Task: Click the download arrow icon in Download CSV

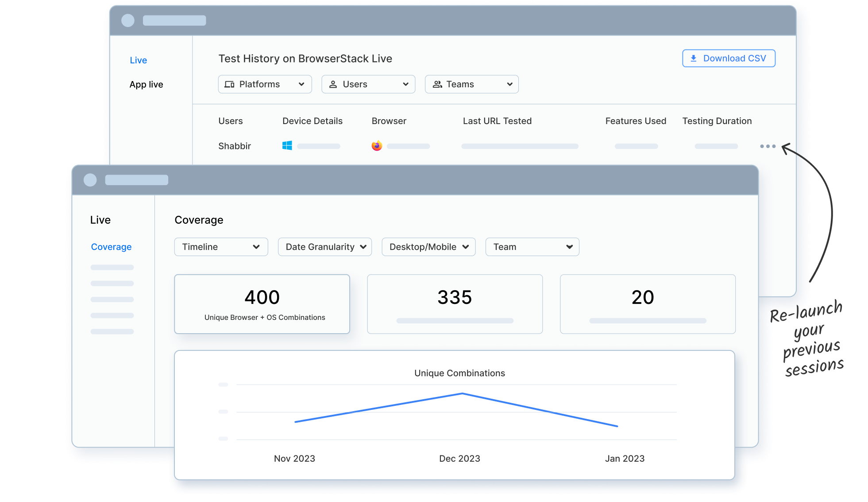Action: pos(694,58)
